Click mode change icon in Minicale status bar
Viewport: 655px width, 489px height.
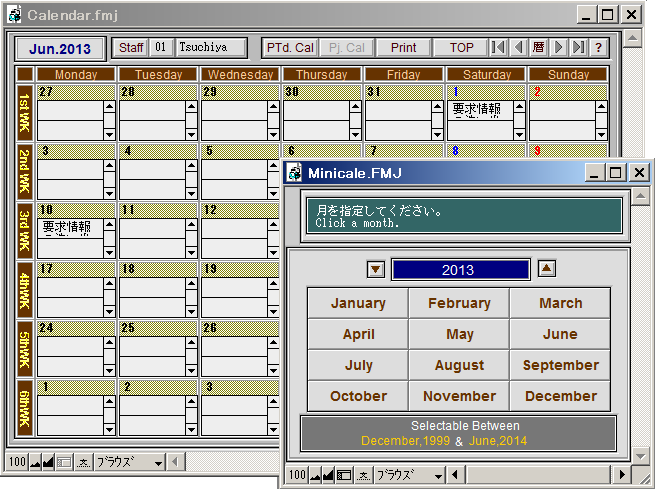coord(363,475)
